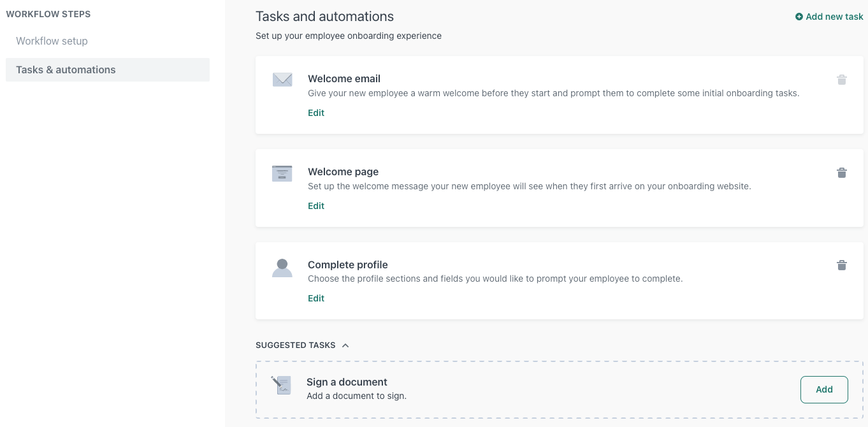Image resolution: width=868 pixels, height=427 pixels.
Task: Delete the Welcome email task via trash icon
Action: (x=842, y=80)
